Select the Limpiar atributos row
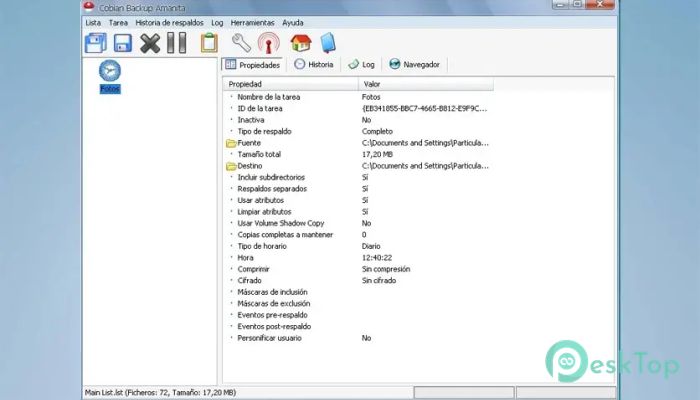The width and height of the screenshot is (700, 400). click(358, 212)
